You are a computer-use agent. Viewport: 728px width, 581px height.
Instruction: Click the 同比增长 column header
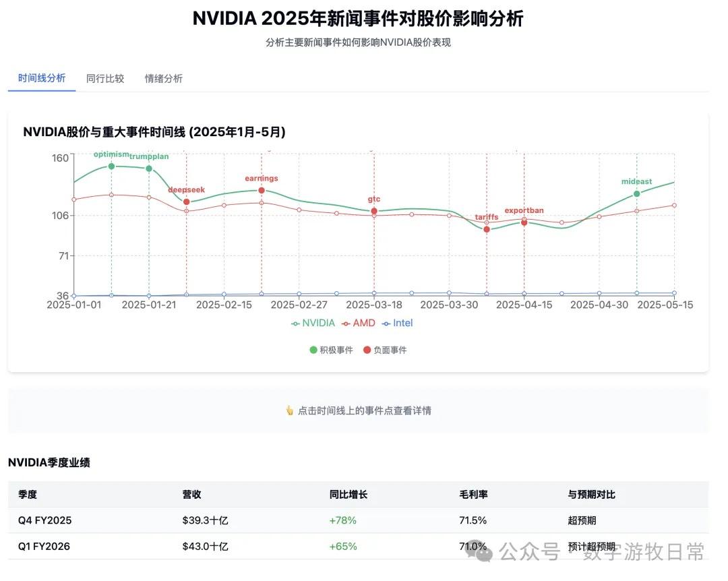tap(348, 495)
